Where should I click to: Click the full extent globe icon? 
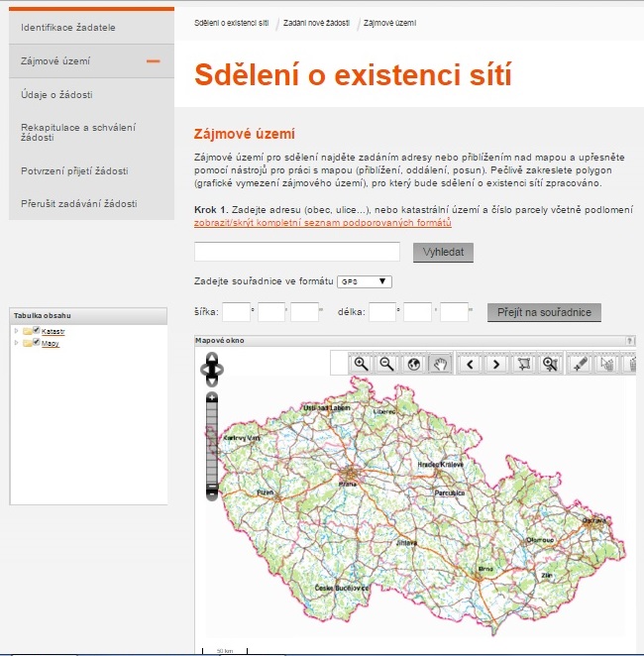tap(413, 364)
